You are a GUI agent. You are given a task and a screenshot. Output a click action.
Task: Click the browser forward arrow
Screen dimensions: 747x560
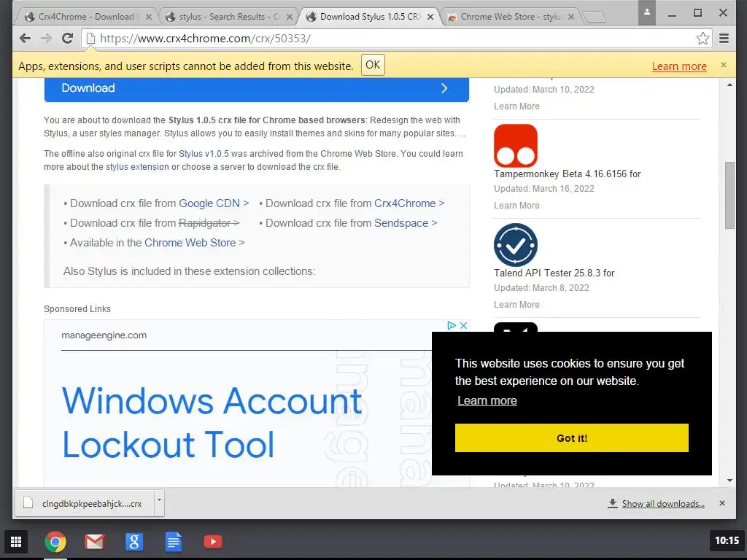pos(46,38)
